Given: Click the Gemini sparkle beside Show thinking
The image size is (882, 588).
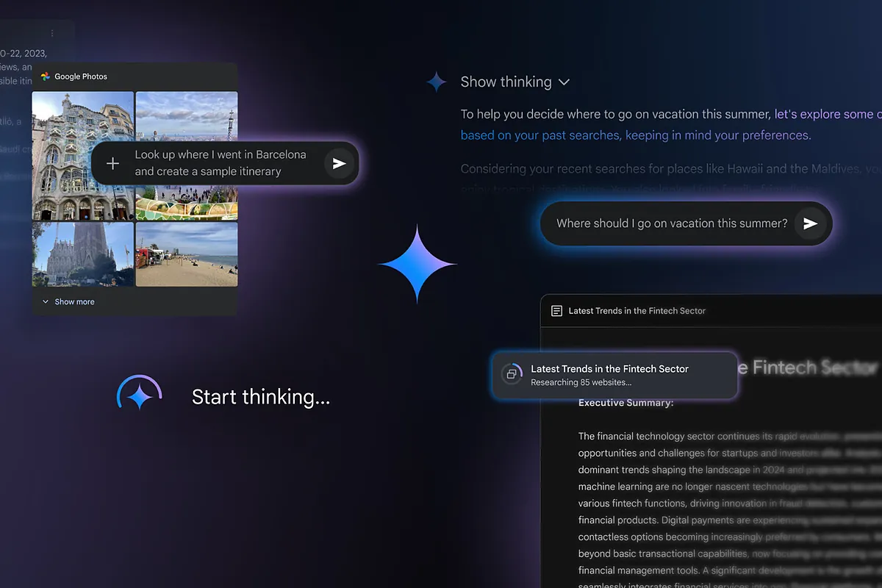Looking at the screenshot, I should click(x=437, y=82).
